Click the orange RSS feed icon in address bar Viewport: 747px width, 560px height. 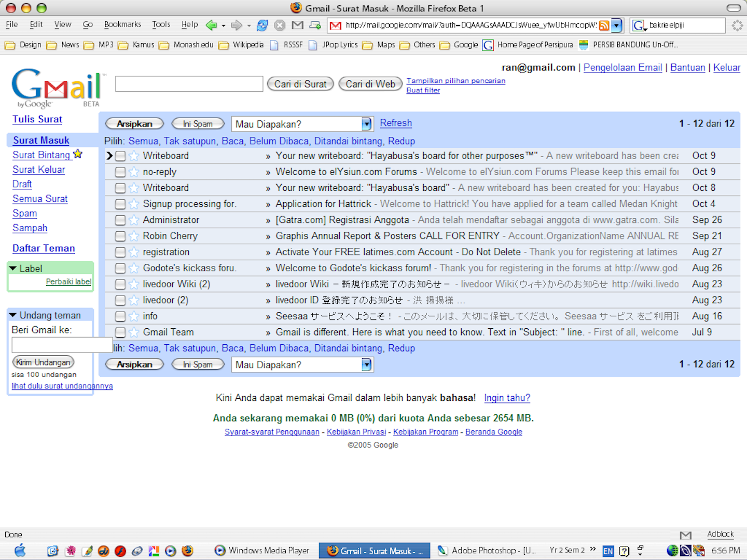tap(604, 25)
